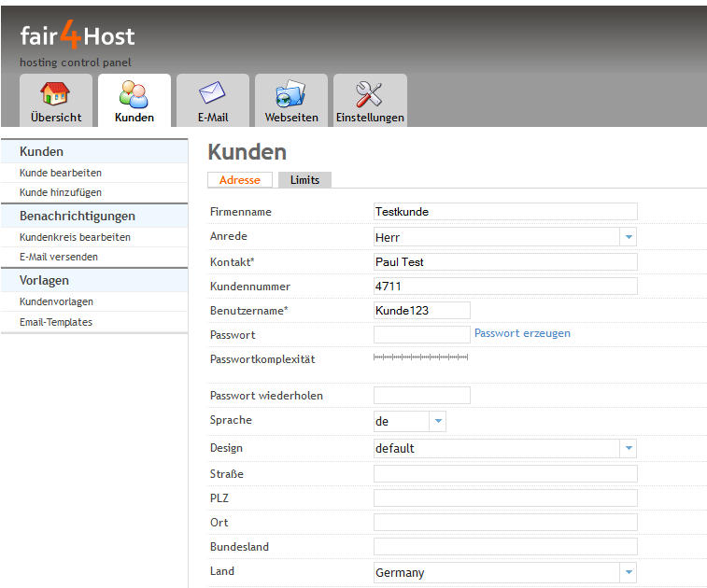Expand the Design dropdown
This screenshot has width=707, height=588.
point(629,448)
